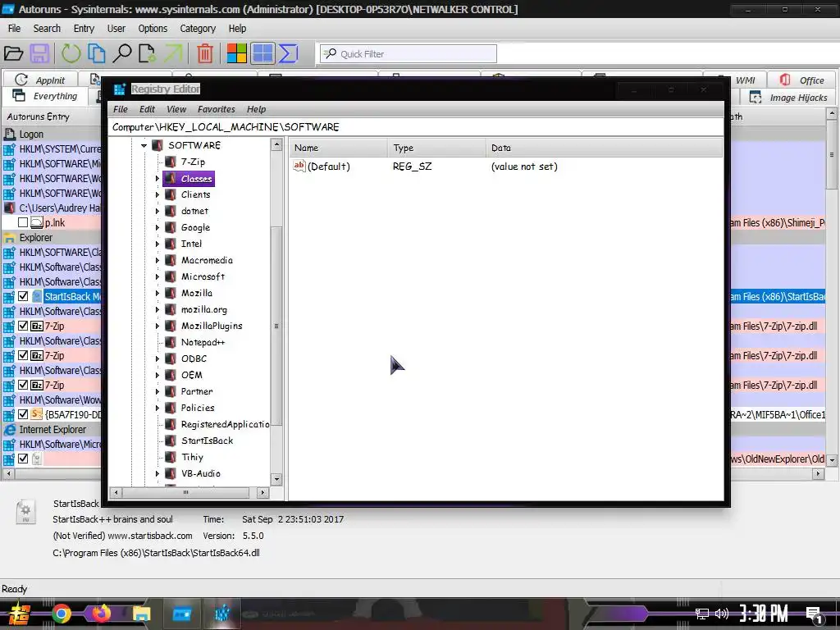Select the StartIsBack registry key

(x=207, y=441)
